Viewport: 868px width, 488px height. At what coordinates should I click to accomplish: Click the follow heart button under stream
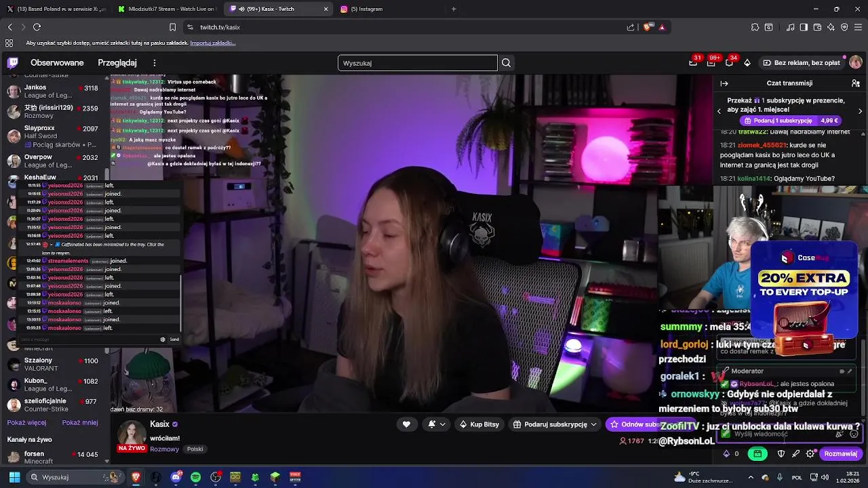(x=406, y=424)
